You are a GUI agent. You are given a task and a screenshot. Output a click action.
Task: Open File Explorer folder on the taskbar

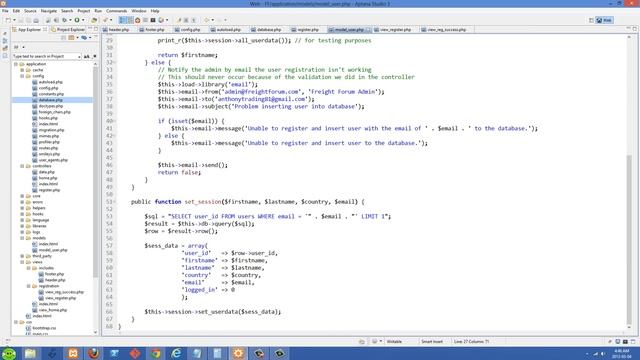(x=30, y=353)
